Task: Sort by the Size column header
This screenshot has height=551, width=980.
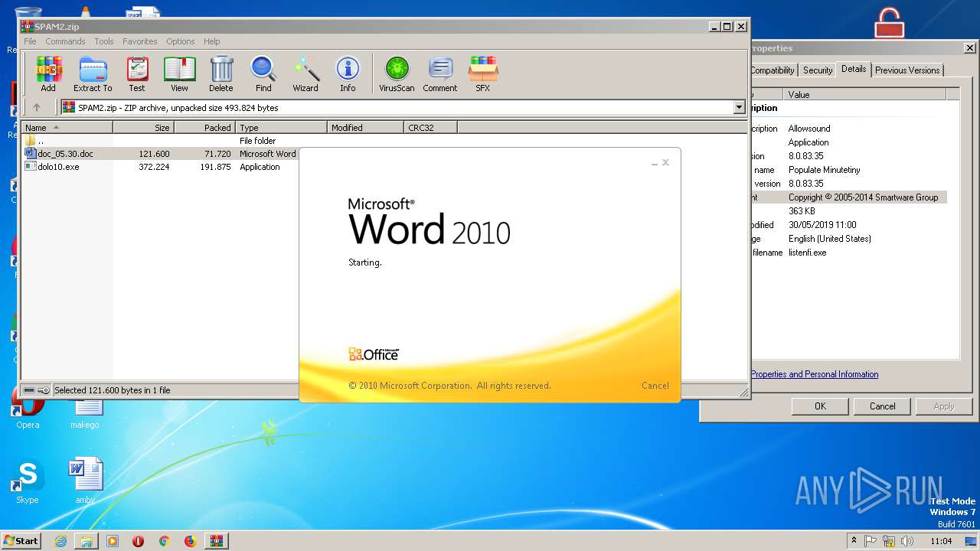Action: (x=143, y=128)
